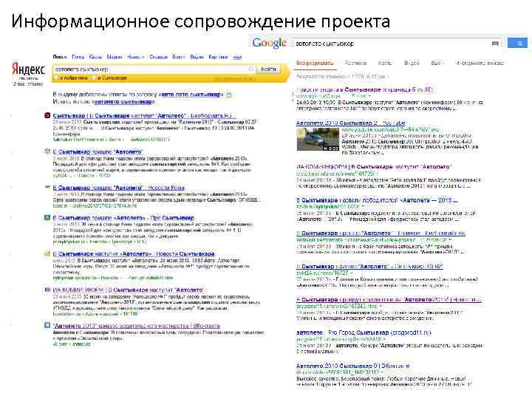The image size is (532, 399).
Task: Open Google result "ИА КОМИИНФОРМ | В Сыктывкаре наступит"
Action: pyautogui.click(x=374, y=166)
